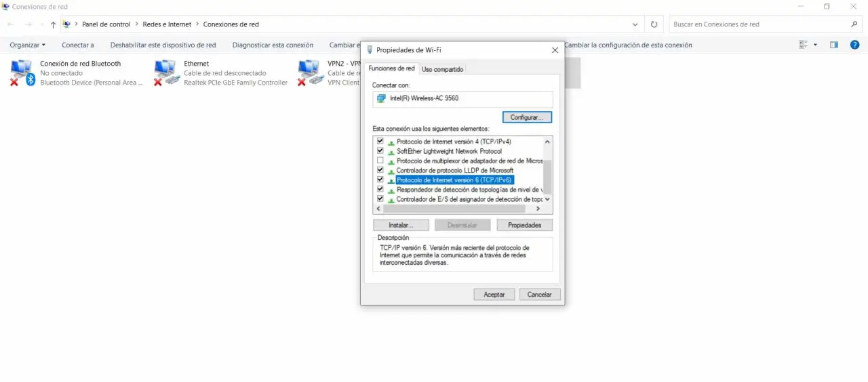Click the up-arrow folder navigation icon
This screenshot has height=382, width=868.
(x=53, y=24)
